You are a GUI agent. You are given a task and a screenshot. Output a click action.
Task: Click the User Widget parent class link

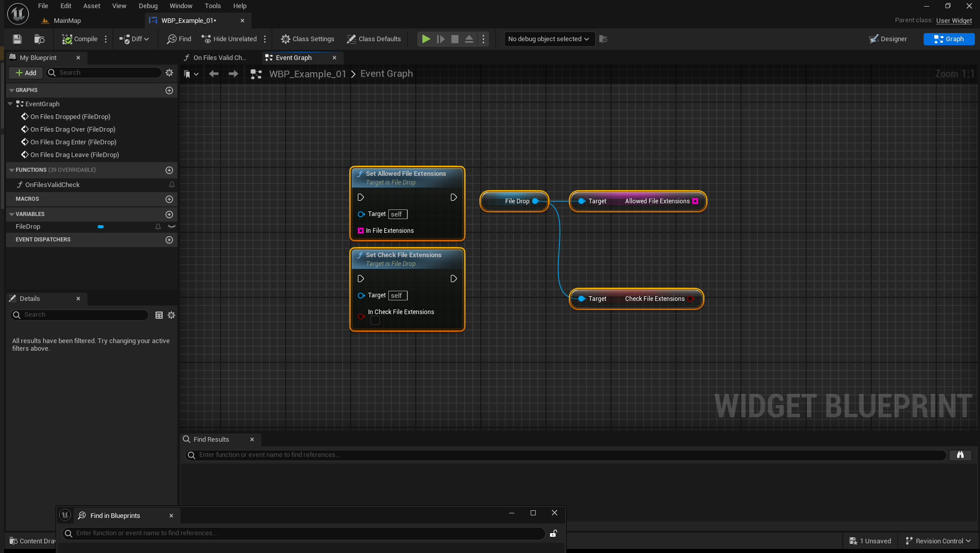(x=954, y=20)
